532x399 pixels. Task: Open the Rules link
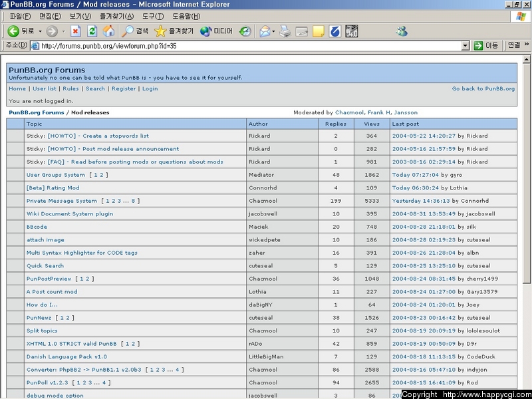coord(70,88)
